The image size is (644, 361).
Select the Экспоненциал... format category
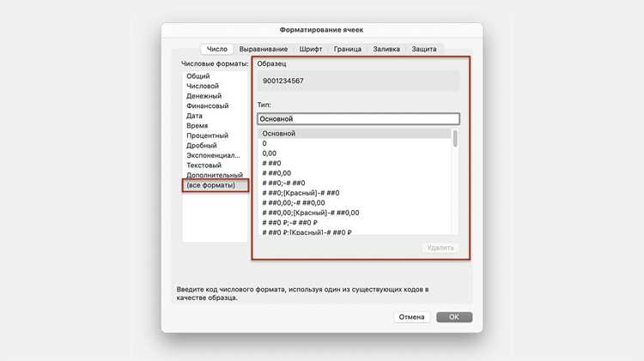[216, 155]
